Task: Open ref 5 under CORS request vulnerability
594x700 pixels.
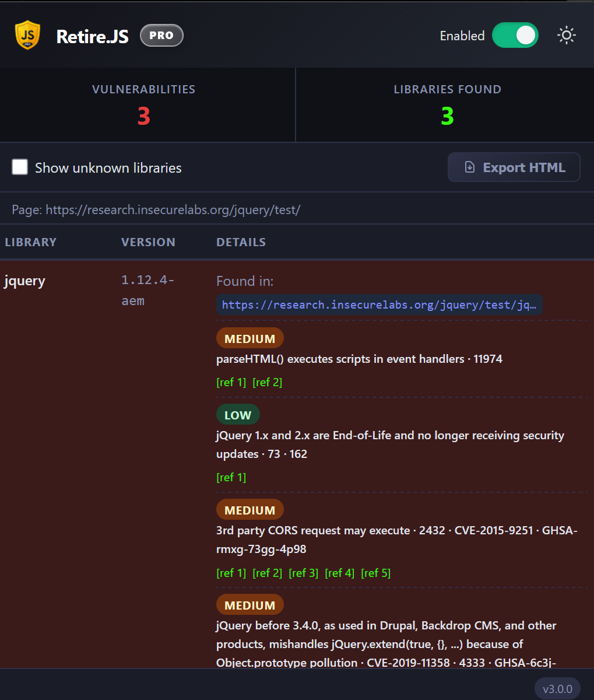Action: 376,573
